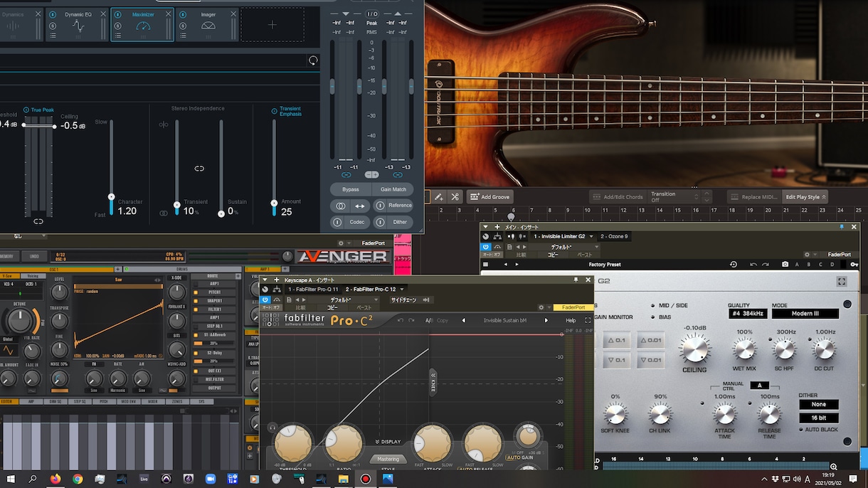Open the Avenger settings gear icon
This screenshot has width=868, height=488.
(x=340, y=243)
